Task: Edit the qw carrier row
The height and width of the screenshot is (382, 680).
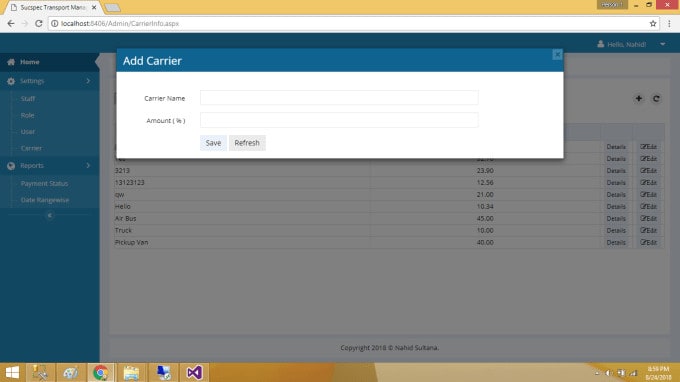Action: click(x=648, y=195)
